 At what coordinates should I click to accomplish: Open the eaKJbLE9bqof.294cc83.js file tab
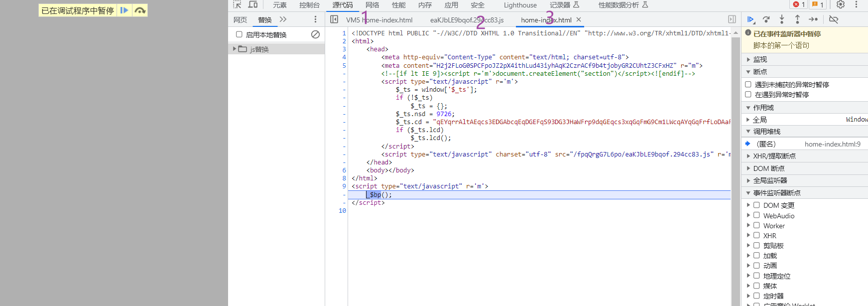coord(467,20)
